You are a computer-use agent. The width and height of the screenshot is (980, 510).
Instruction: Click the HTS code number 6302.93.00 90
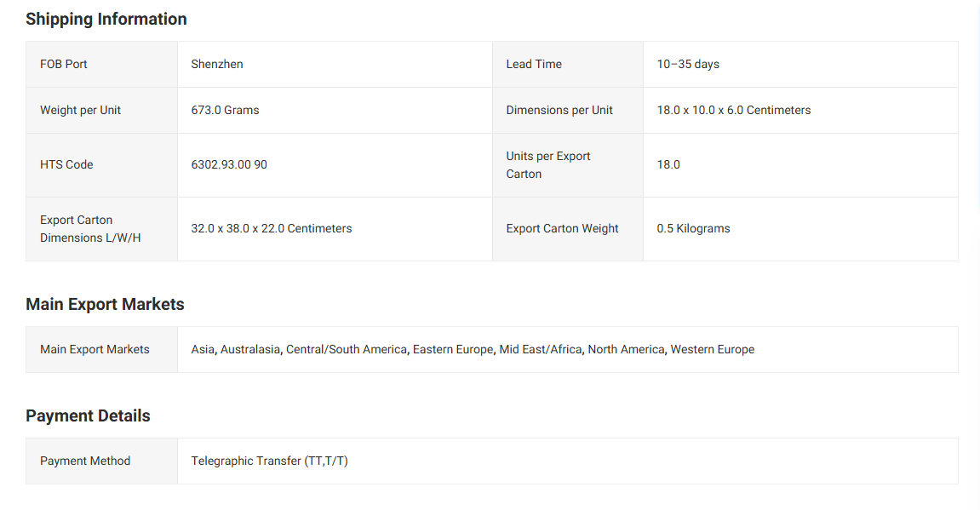(x=229, y=164)
